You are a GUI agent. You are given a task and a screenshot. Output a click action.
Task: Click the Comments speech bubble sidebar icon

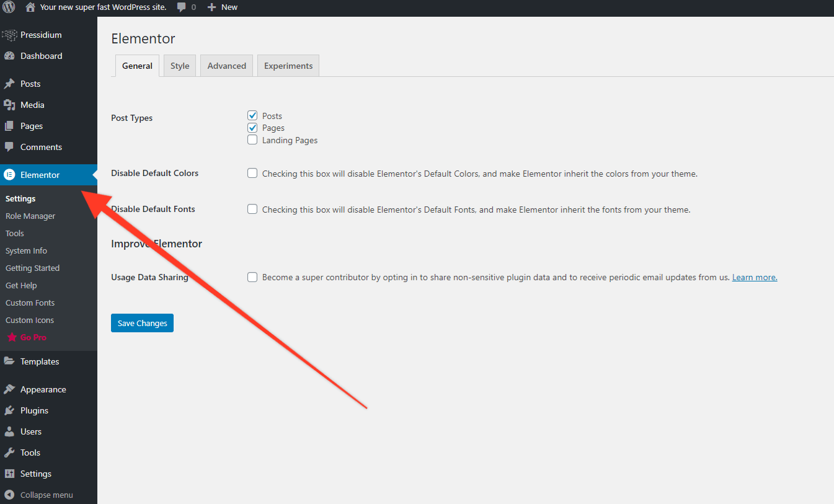coord(9,147)
